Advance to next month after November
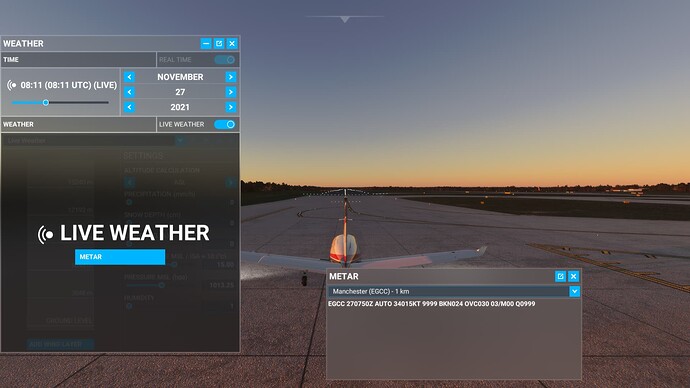690x388 pixels. tap(231, 77)
